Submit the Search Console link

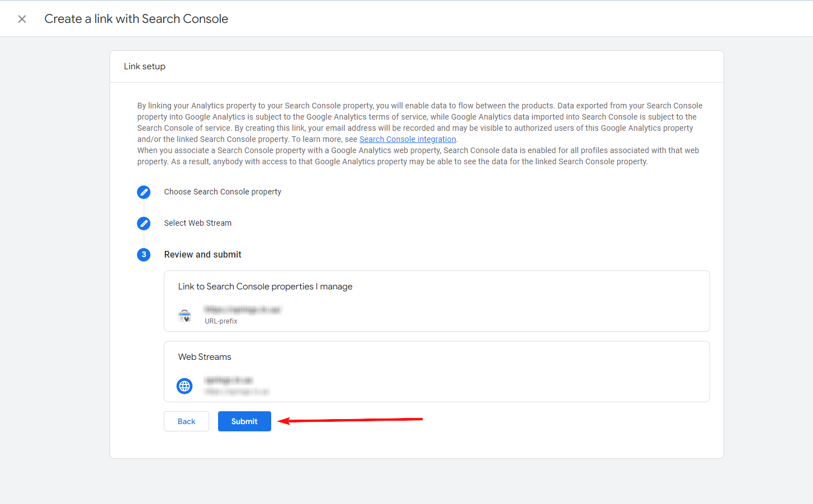click(244, 421)
